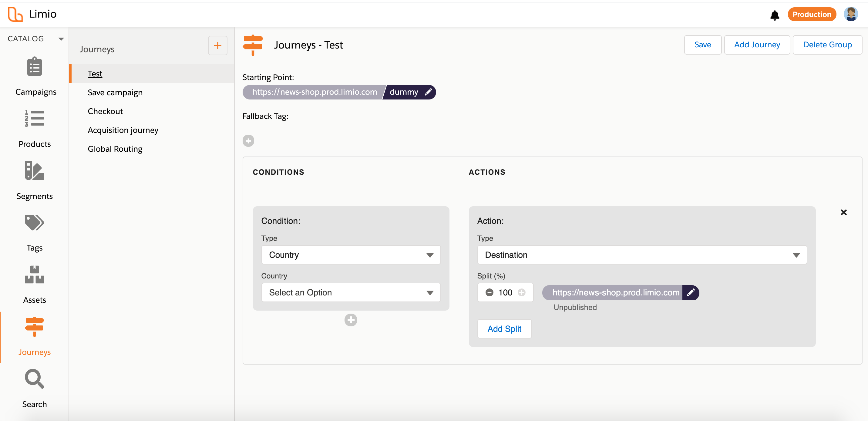Add a fallback tag with plus icon
The width and height of the screenshot is (868, 421).
click(x=248, y=141)
